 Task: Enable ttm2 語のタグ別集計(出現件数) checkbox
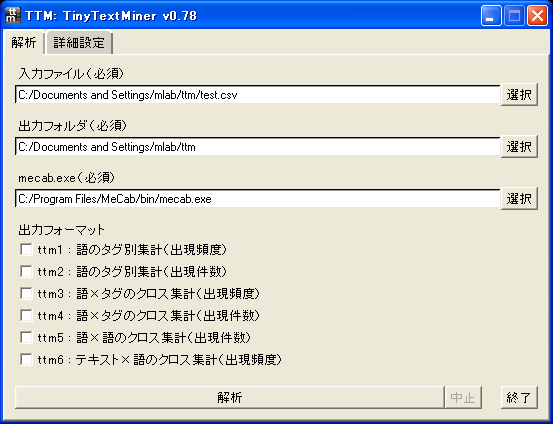click(26, 271)
